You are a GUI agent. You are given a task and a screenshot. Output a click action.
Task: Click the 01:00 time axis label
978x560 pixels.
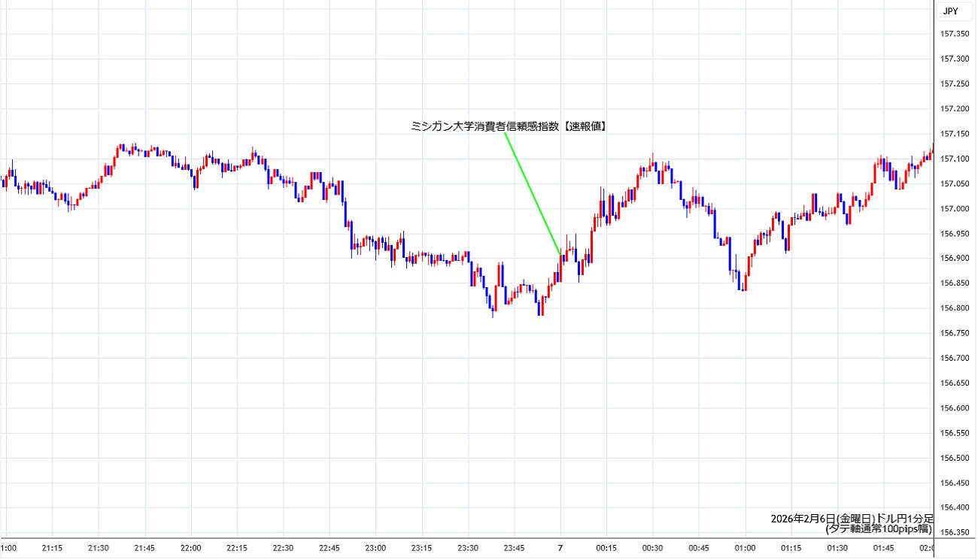[745, 548]
